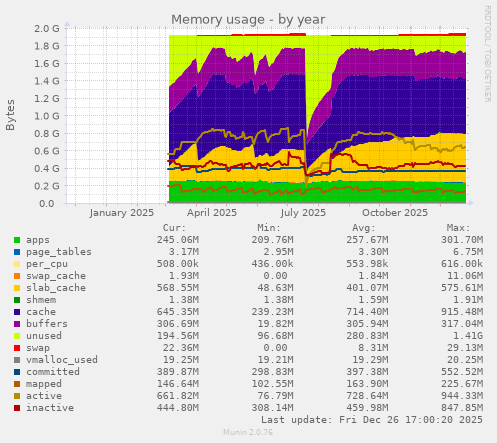Click the 'Last update' timestamp line
This screenshot has width=497, height=443.
click(x=372, y=420)
